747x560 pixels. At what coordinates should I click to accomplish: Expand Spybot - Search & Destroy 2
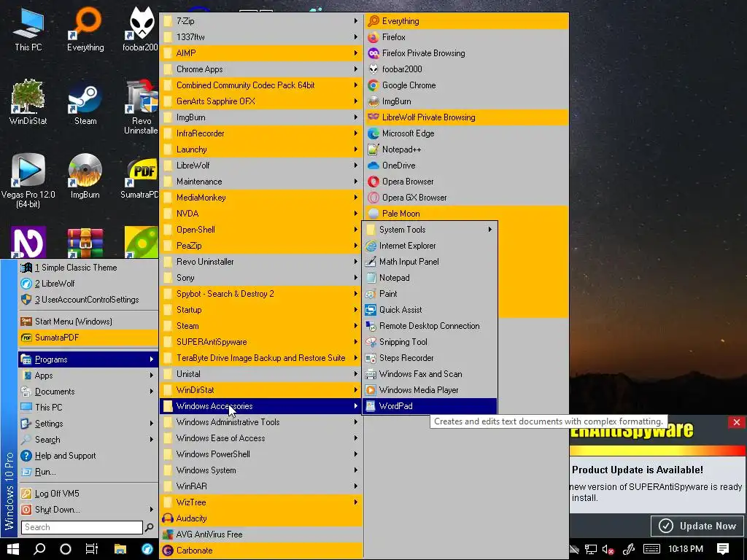[261, 294]
